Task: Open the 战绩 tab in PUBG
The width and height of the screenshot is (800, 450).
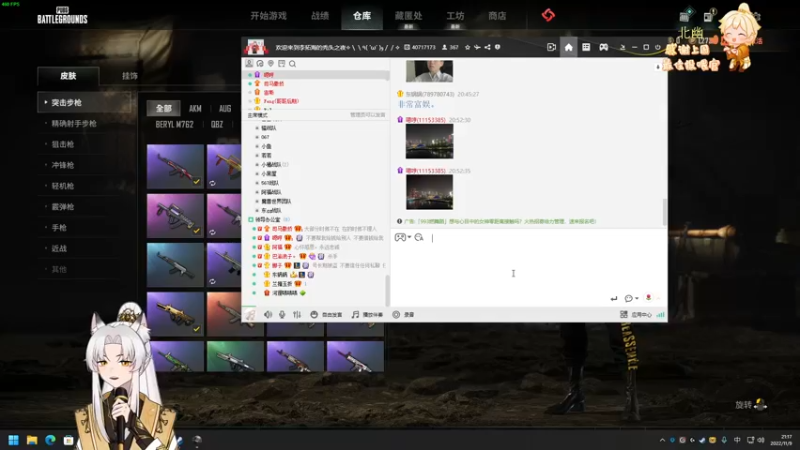Action: tap(320, 16)
